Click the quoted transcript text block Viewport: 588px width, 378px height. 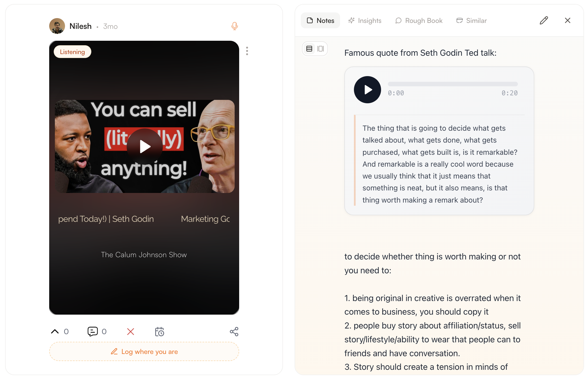440,164
